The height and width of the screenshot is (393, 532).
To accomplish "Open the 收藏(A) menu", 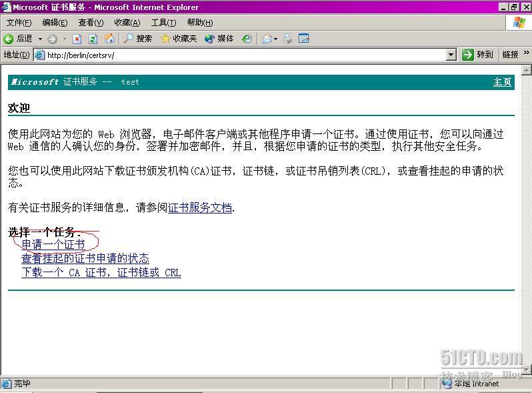I will (x=127, y=23).
